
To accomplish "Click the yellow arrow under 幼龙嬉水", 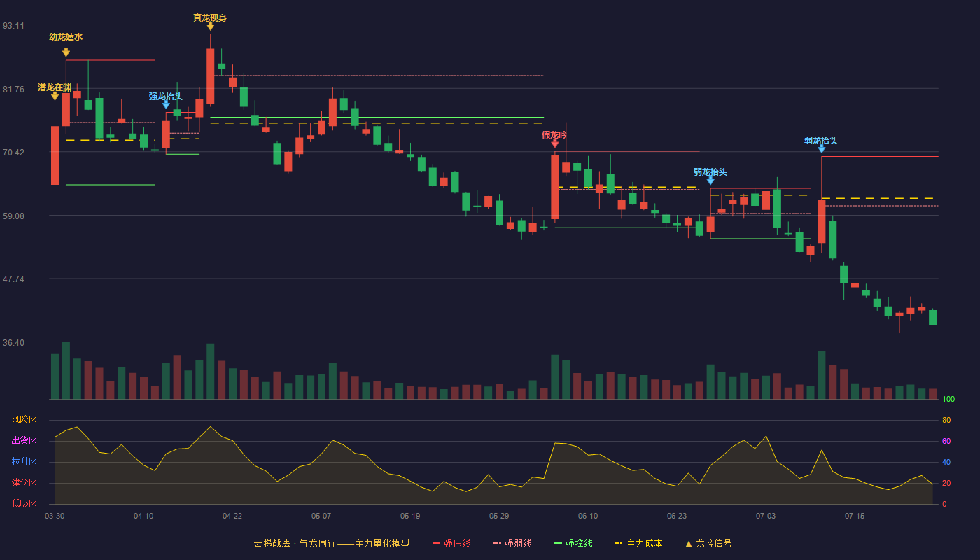I will coord(66,52).
